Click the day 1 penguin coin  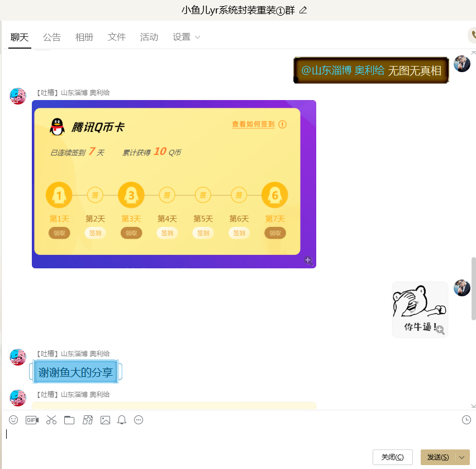59,195
